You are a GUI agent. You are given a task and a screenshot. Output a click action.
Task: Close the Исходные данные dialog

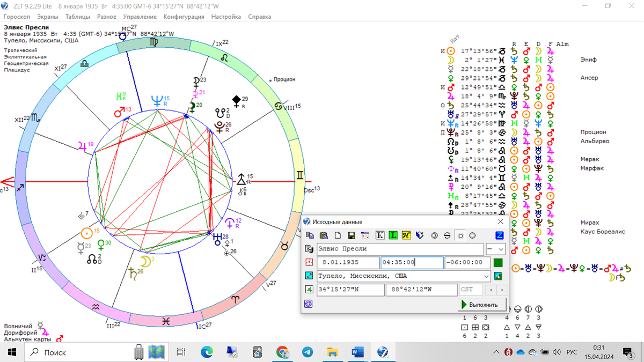click(501, 221)
